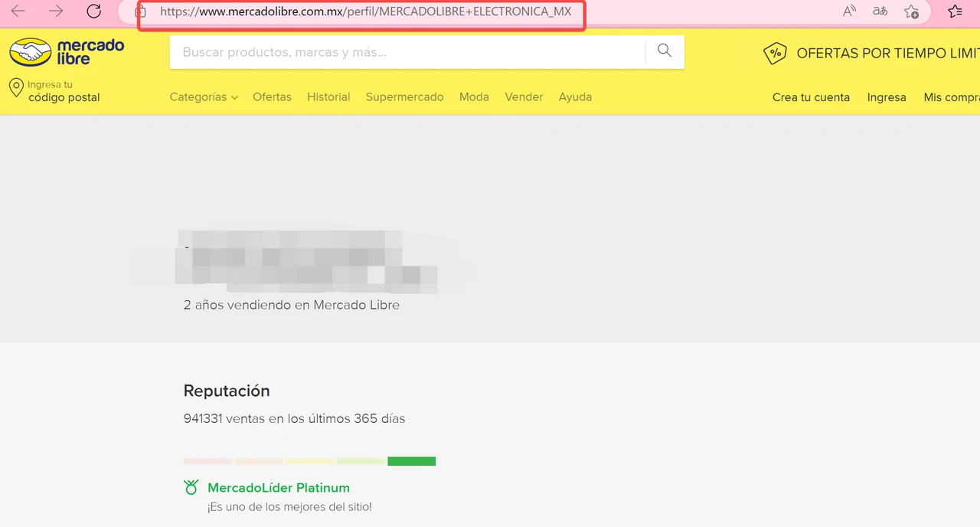Click the product search input field
This screenshot has height=527, width=980.
[406, 52]
